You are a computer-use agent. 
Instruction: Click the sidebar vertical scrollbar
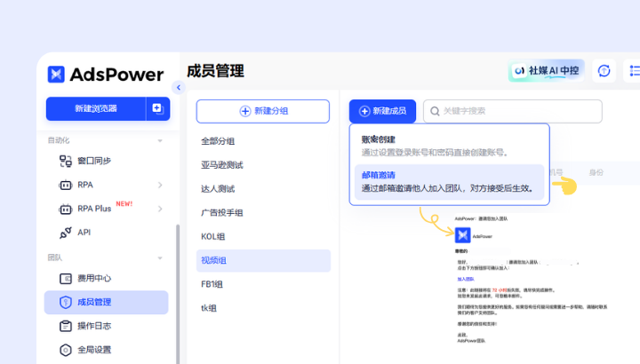click(x=178, y=294)
